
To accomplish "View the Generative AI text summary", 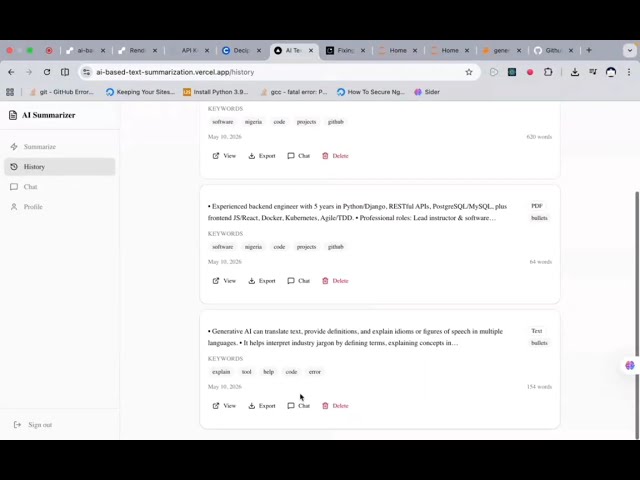I will 224,406.
